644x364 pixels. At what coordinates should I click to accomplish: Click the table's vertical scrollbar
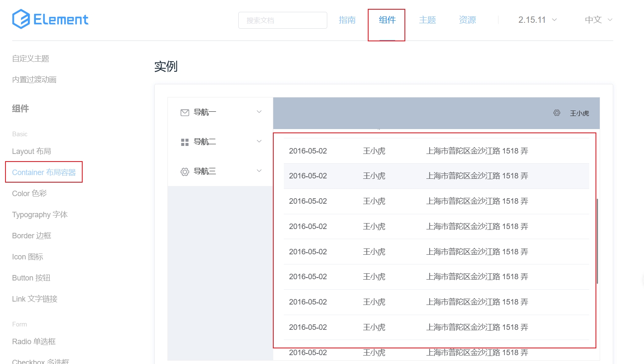597,240
